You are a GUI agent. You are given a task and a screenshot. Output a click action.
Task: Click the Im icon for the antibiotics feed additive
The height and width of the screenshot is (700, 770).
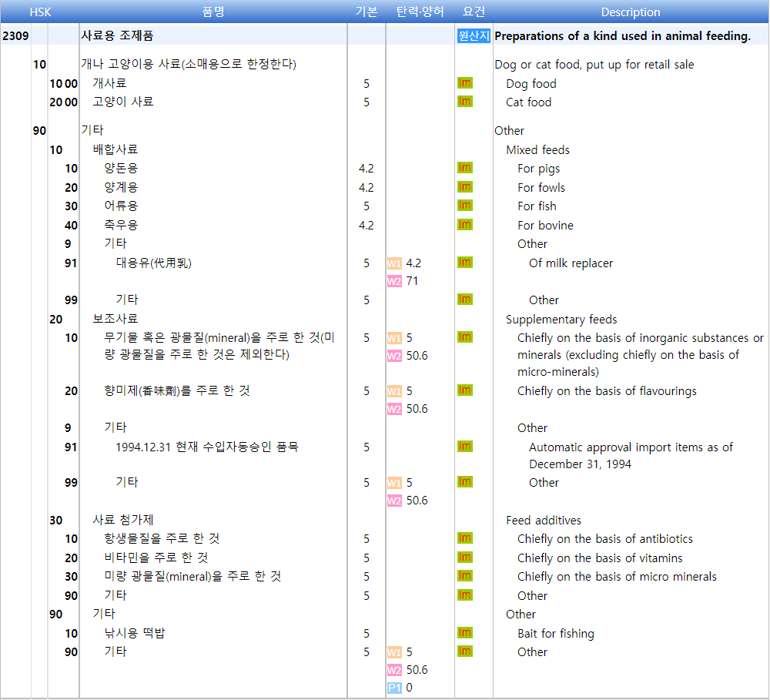[464, 538]
